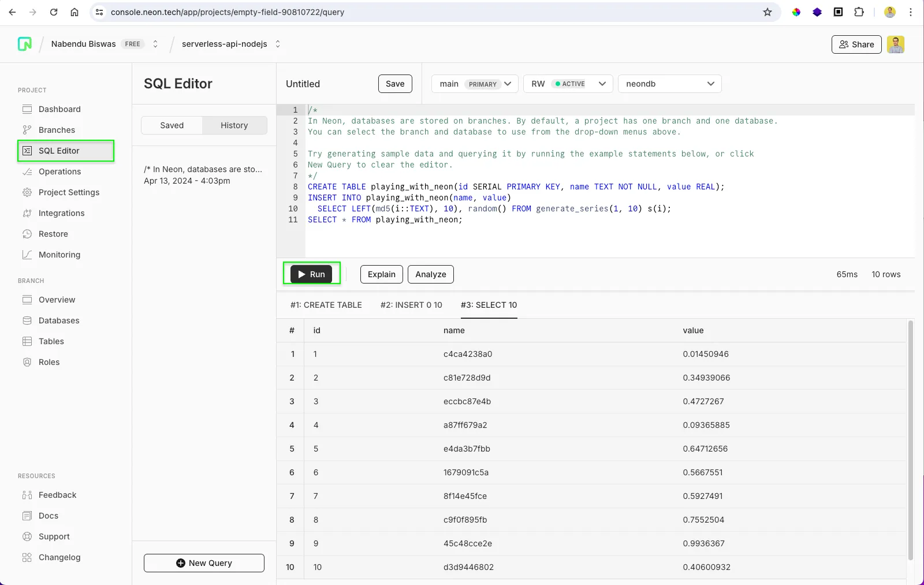
Task: Open neondb database dropdown
Action: pyautogui.click(x=669, y=84)
